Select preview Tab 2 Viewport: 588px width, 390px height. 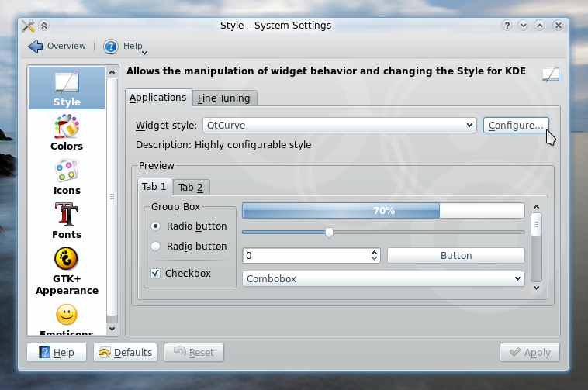pyautogui.click(x=191, y=188)
